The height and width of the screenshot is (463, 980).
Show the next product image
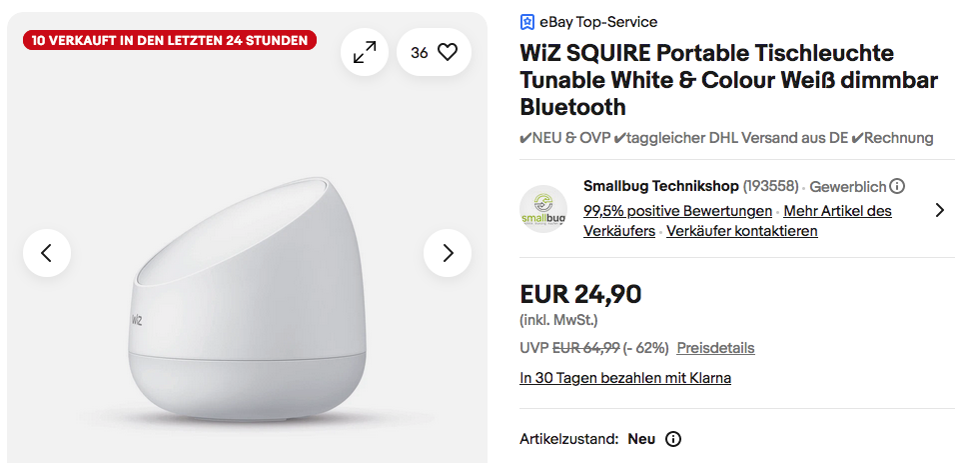448,253
